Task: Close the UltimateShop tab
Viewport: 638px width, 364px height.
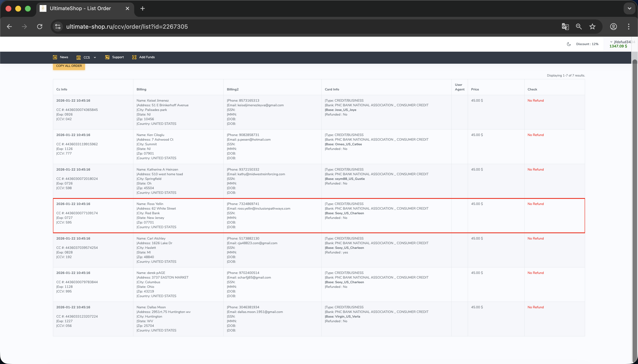Action: tap(127, 8)
